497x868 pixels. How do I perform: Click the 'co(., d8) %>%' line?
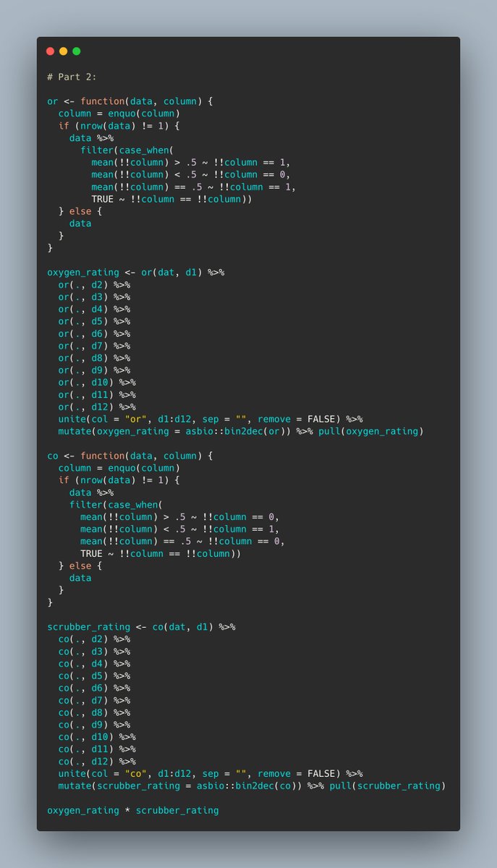point(94,712)
